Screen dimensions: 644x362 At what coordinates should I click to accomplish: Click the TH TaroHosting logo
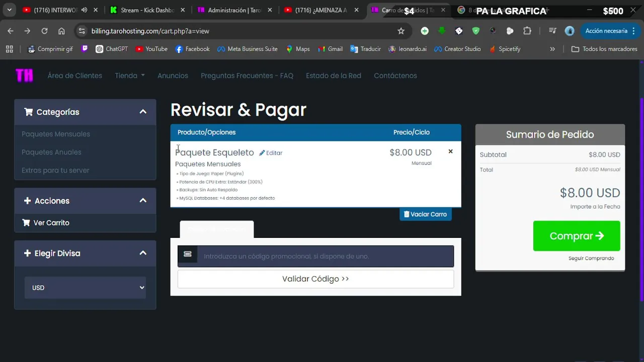(24, 75)
